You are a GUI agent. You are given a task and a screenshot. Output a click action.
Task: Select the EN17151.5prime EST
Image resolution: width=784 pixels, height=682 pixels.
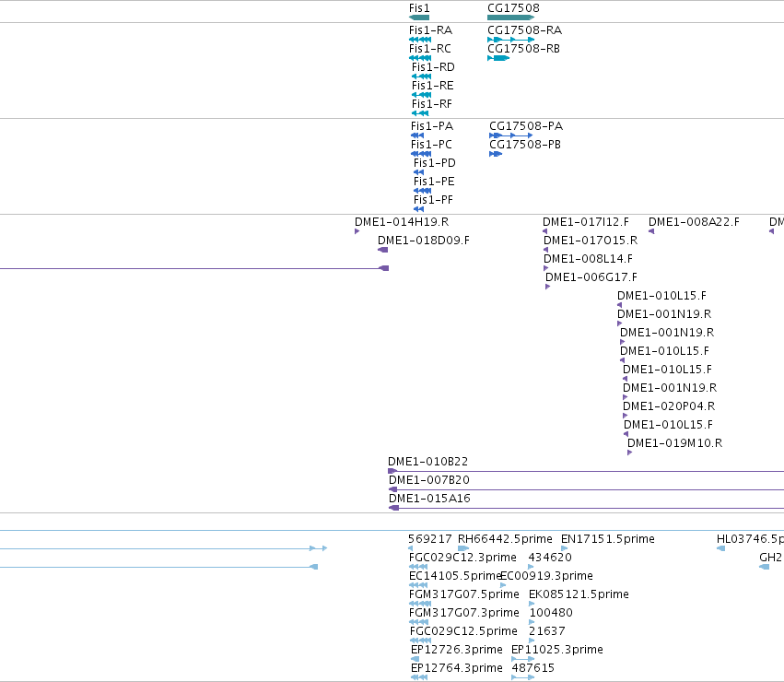tap(607, 539)
